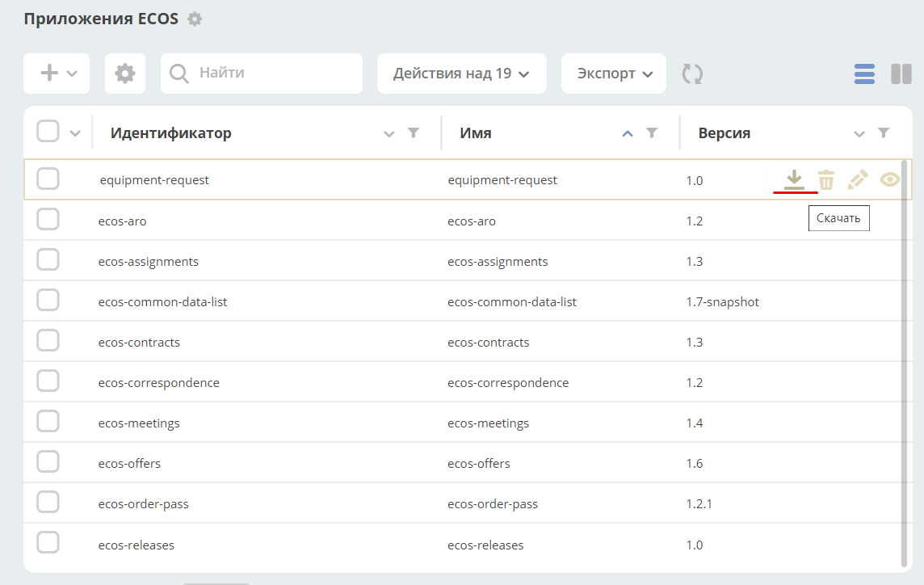Check the ecos-releases row checkbox
This screenshot has height=585, width=924.
(48, 542)
